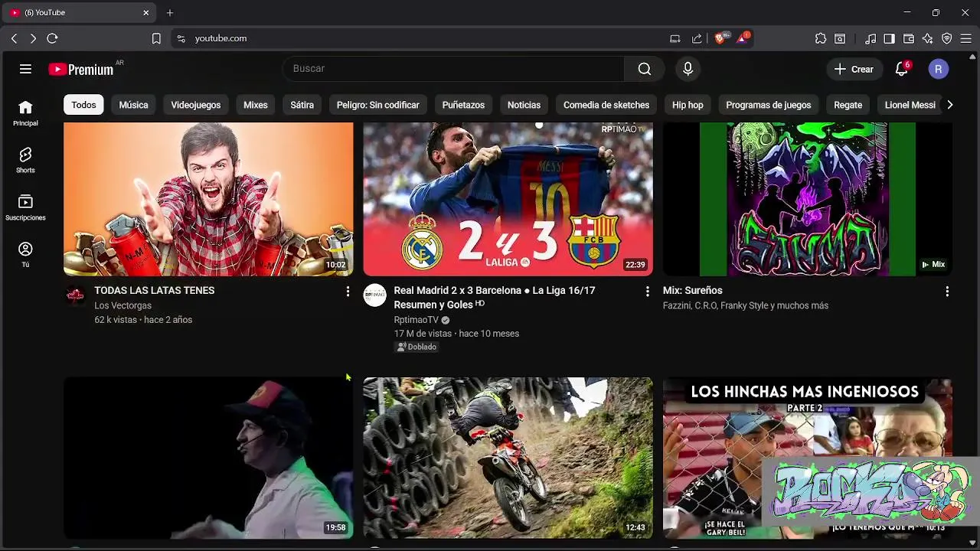
Task: Select the Comedia de sketches chip
Action: pyautogui.click(x=606, y=105)
